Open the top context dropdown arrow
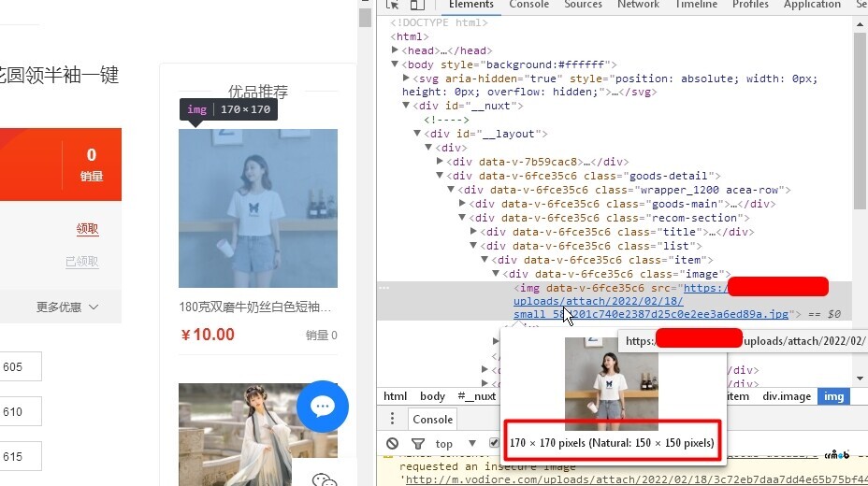 click(472, 443)
